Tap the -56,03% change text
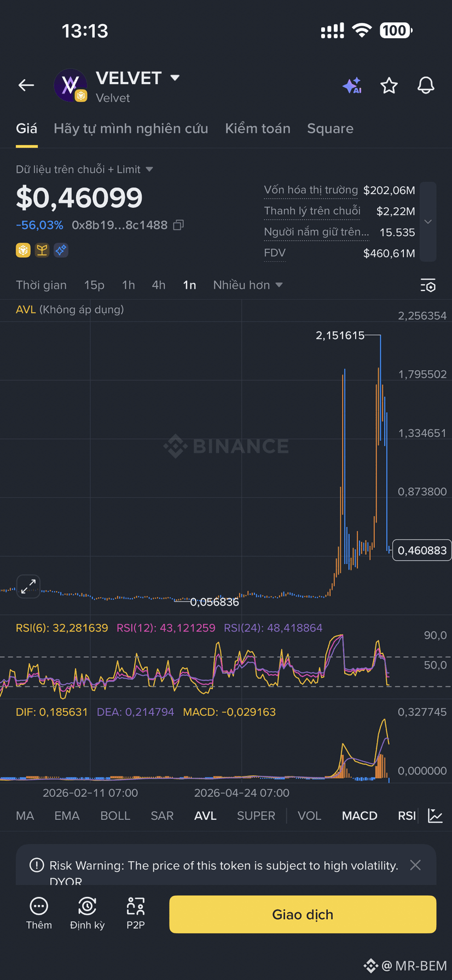The image size is (452, 980). tap(39, 225)
